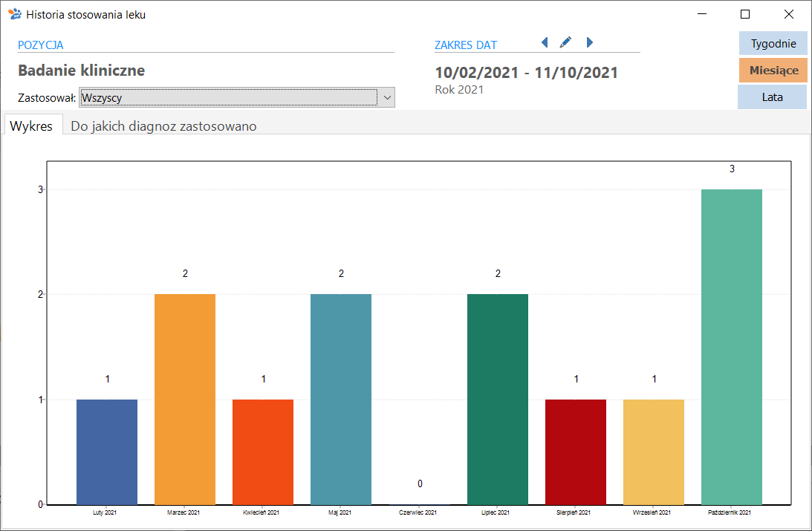Screen dimensions: 812x531
Task: Switch to Wykres tab
Action: pos(31,126)
